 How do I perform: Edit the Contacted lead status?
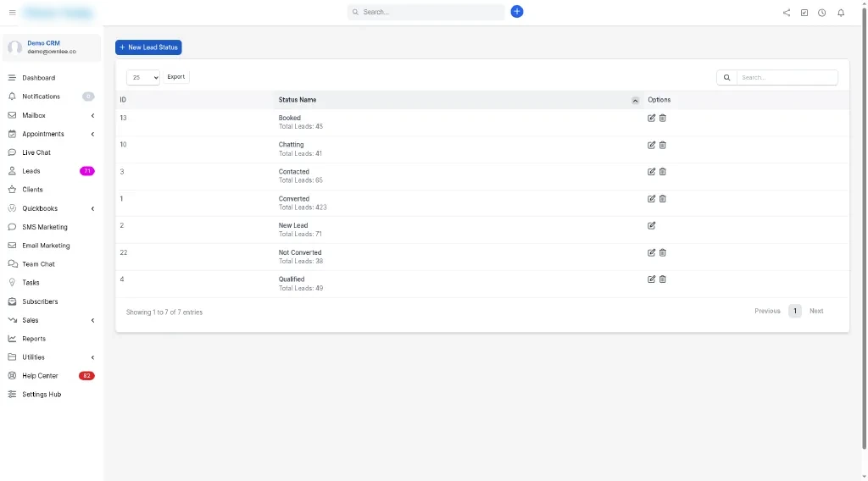pos(651,171)
